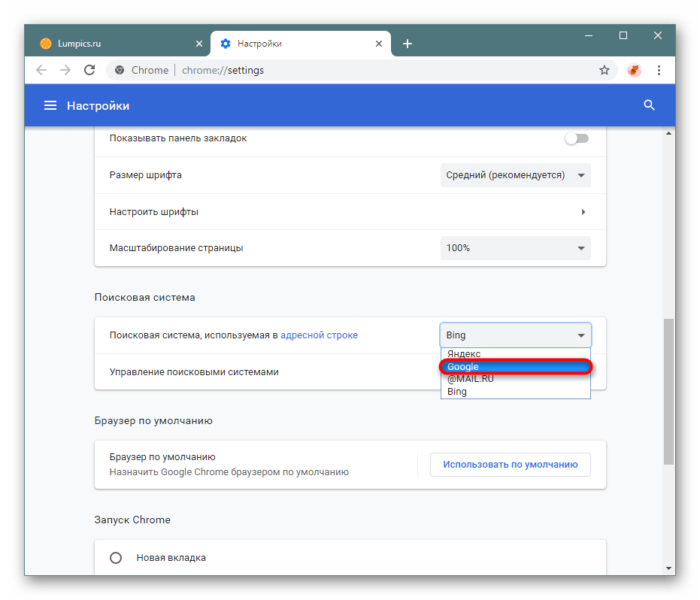The image size is (700, 600).
Task: Go back with the browser back arrow
Action: tap(41, 70)
